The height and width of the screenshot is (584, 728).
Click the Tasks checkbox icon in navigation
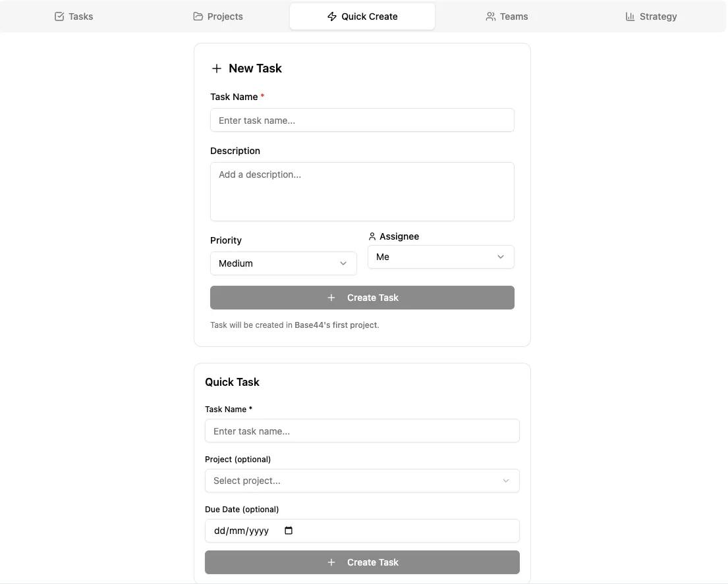pyautogui.click(x=59, y=16)
